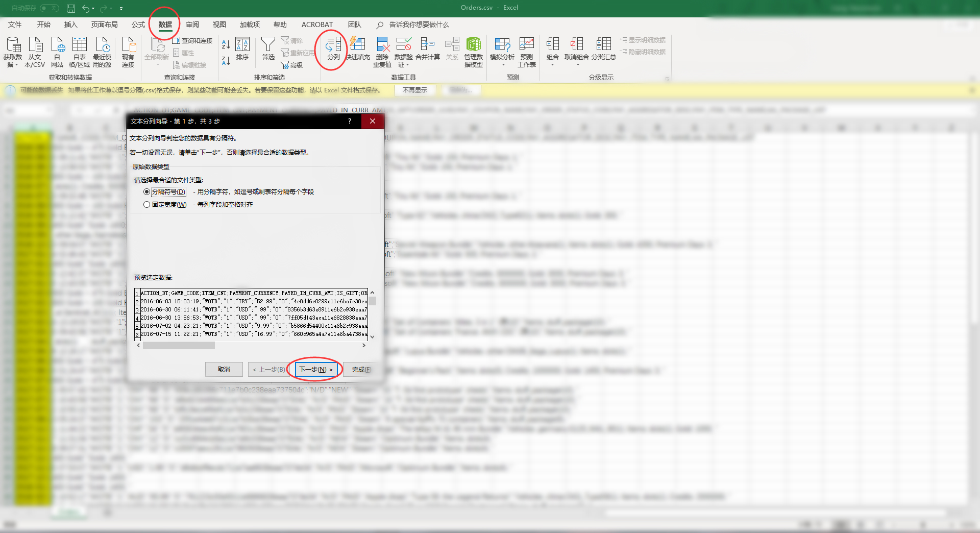Image resolution: width=980 pixels, height=533 pixels.
Task: Switch to the 插入 insert tab
Action: coord(70,25)
